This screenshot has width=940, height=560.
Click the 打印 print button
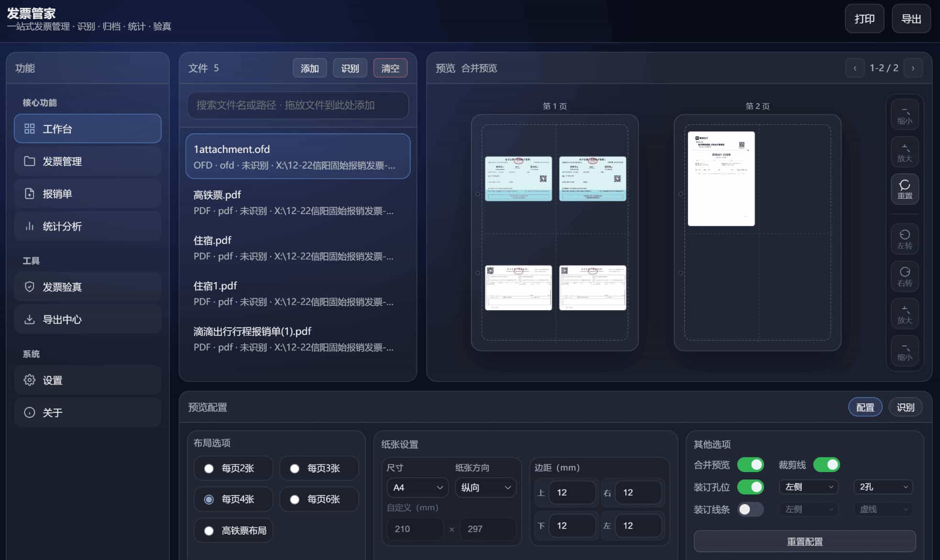[x=864, y=19]
